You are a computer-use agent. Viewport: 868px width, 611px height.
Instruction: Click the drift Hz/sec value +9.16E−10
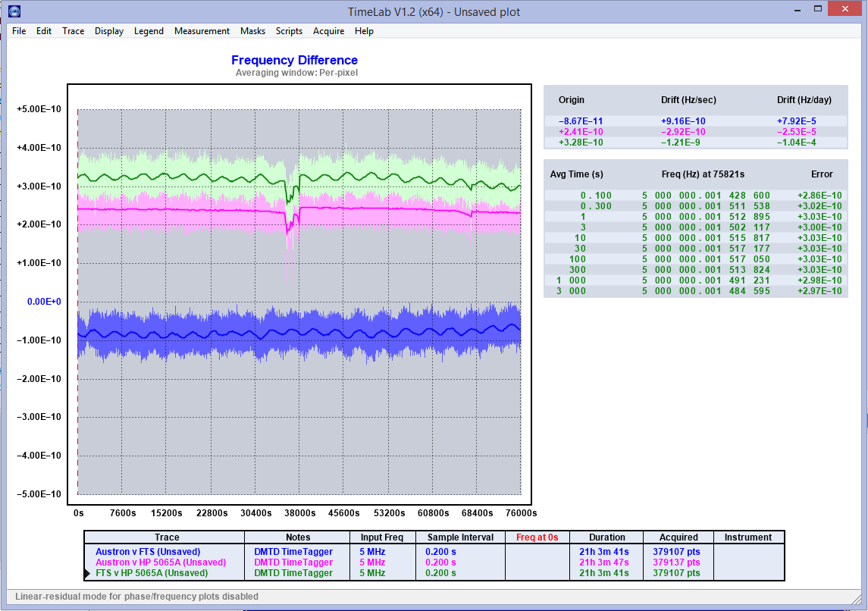click(683, 121)
